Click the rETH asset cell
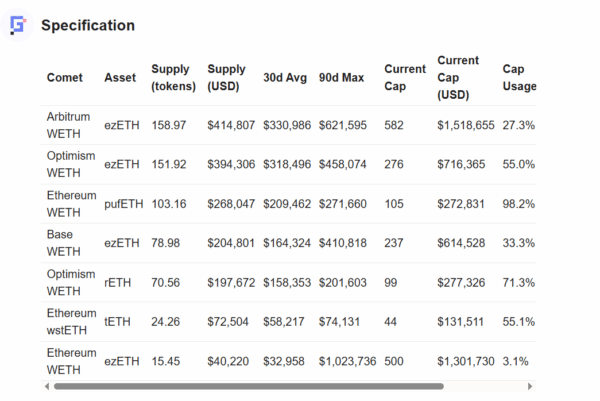Viewport: 600px width, 401px height. coord(117,283)
